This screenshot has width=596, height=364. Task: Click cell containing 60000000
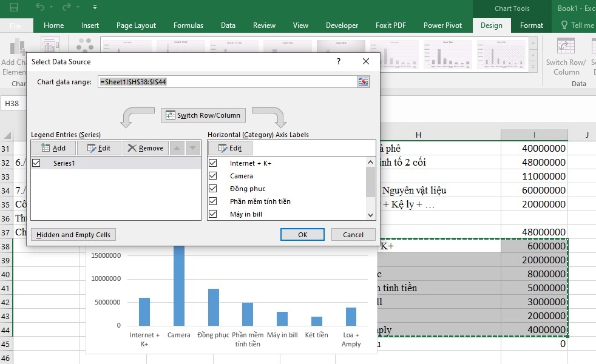pos(534,190)
